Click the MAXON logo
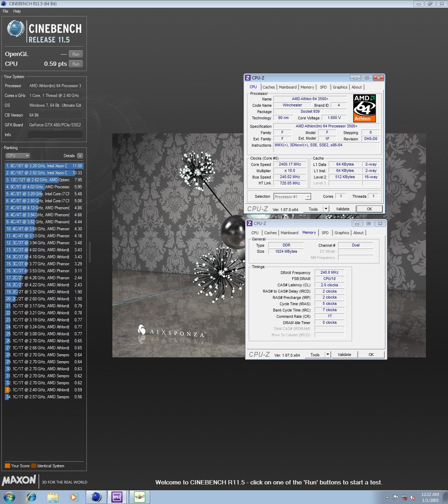Image resolution: width=448 pixels, height=504 pixels. tap(19, 480)
